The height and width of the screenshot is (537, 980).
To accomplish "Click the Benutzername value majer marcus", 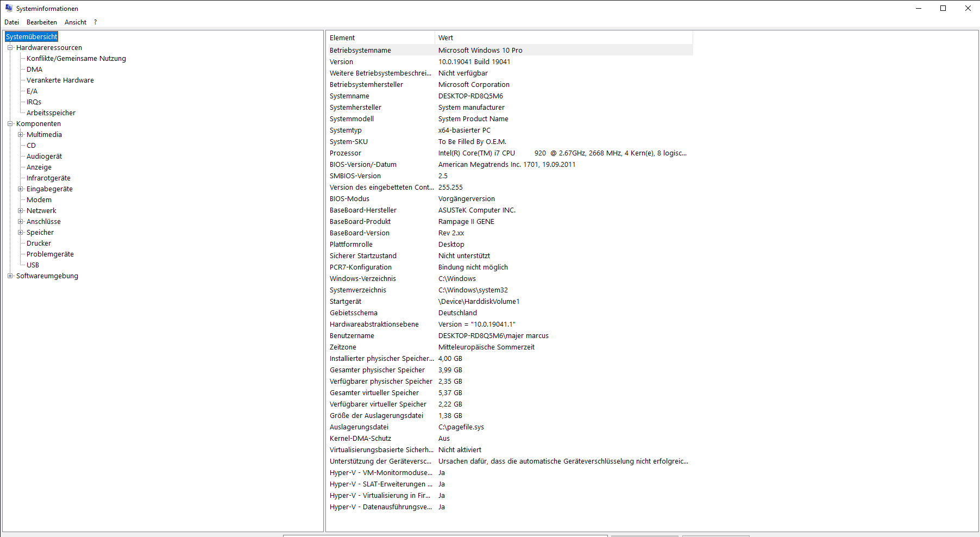I will point(493,335).
